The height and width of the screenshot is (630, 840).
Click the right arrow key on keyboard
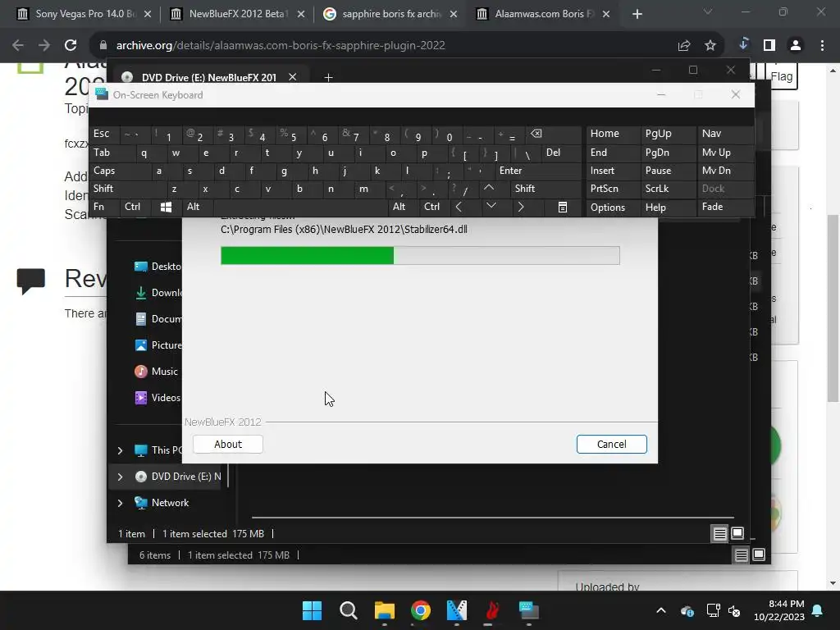pyautogui.click(x=521, y=207)
